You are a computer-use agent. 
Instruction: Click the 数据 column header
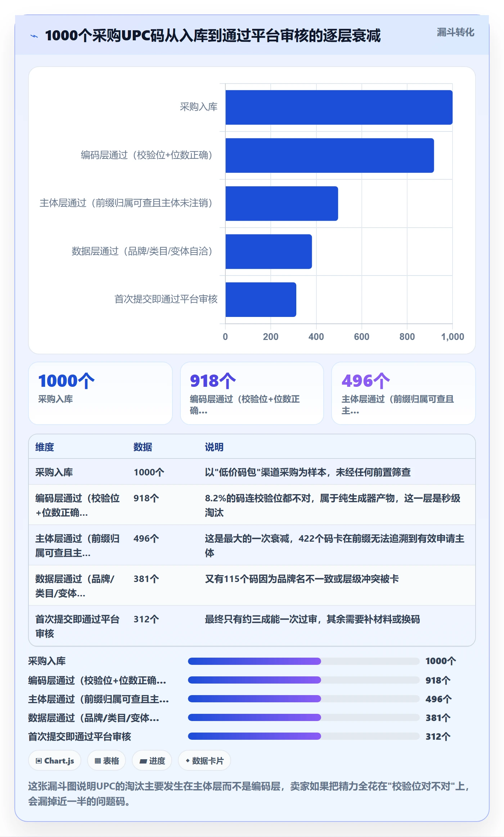coord(143,447)
